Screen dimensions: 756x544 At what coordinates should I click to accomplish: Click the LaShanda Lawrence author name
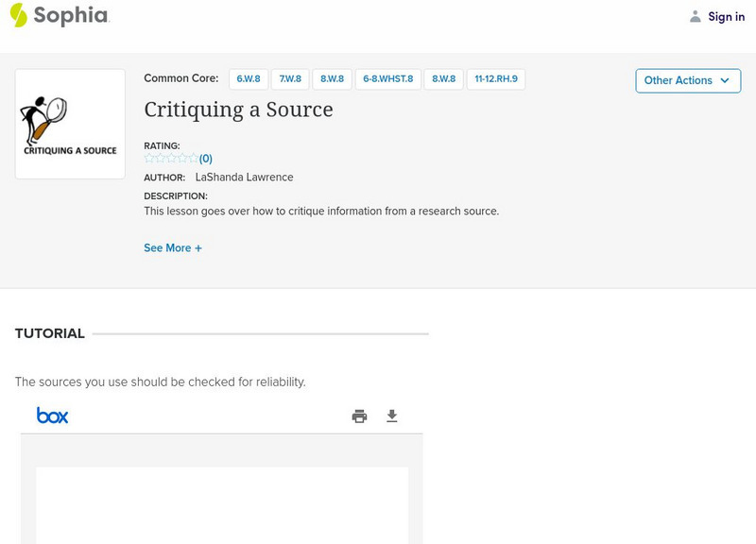point(244,178)
